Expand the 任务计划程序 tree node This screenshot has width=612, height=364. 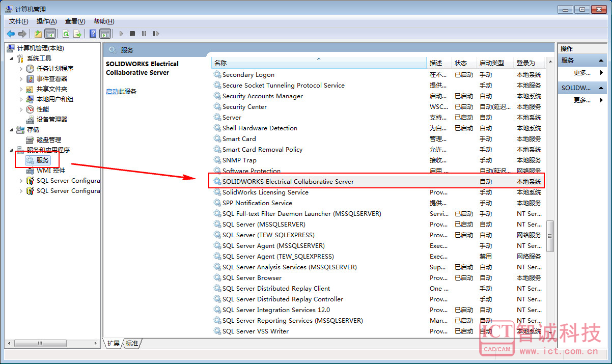click(21, 69)
